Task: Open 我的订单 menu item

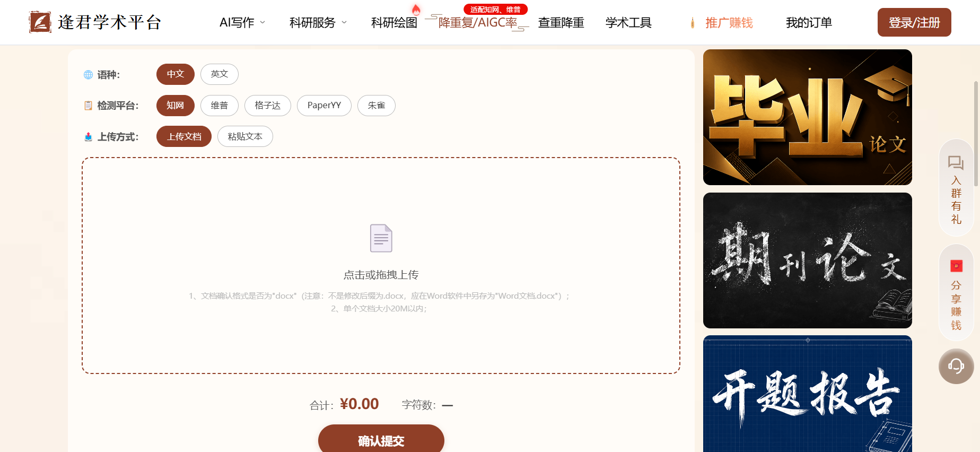Action: 809,23
